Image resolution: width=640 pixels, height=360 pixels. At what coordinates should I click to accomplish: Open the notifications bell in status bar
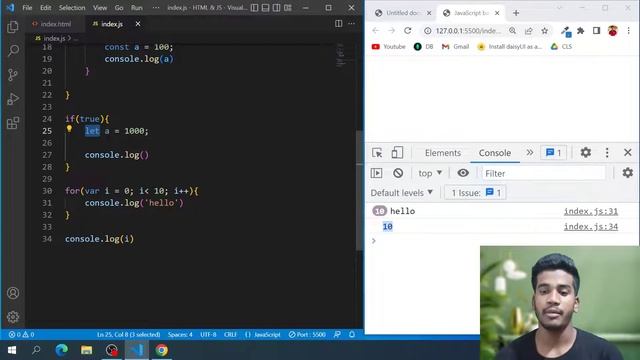tap(352, 334)
